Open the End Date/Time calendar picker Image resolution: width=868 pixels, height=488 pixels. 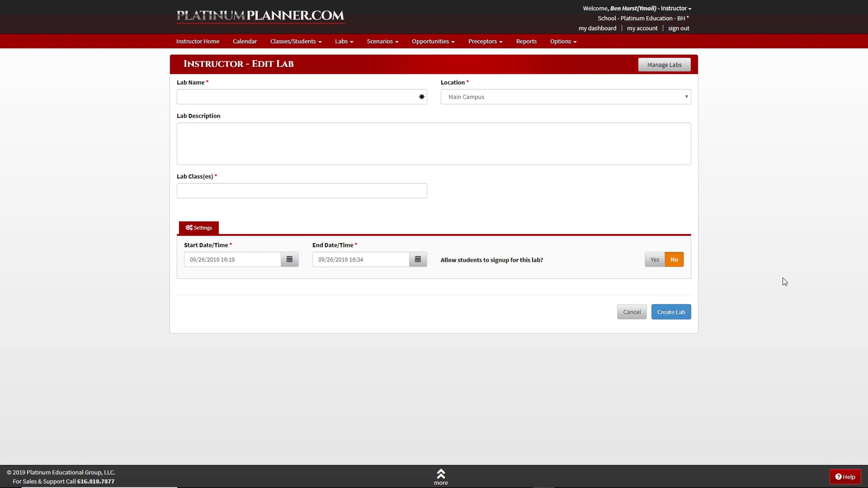click(418, 259)
